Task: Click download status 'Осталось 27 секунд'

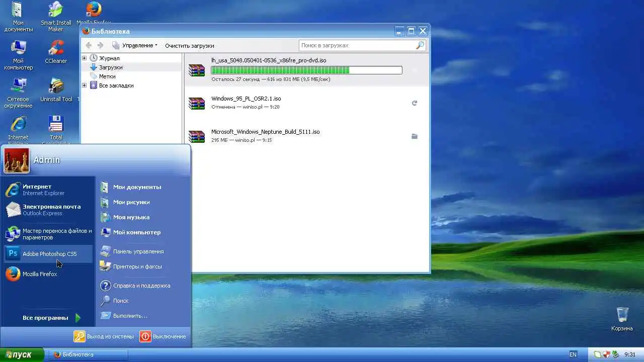Action: tap(235, 79)
